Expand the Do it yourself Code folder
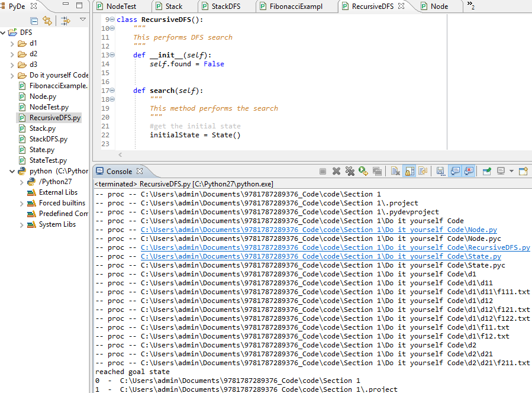Viewport: 532px width, 393px height. [12, 76]
